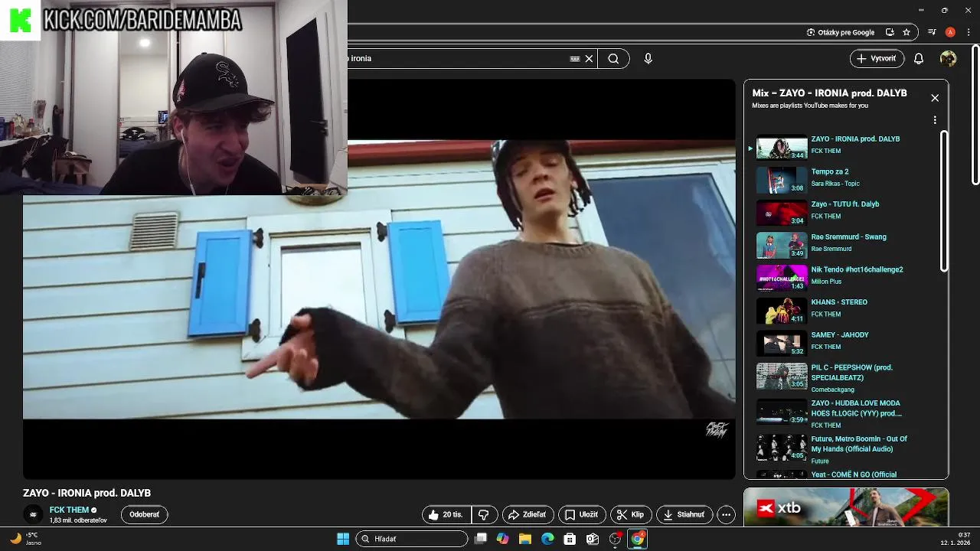The image size is (980, 551).
Task: Switch to Chrome on the taskbar
Action: pos(637,539)
